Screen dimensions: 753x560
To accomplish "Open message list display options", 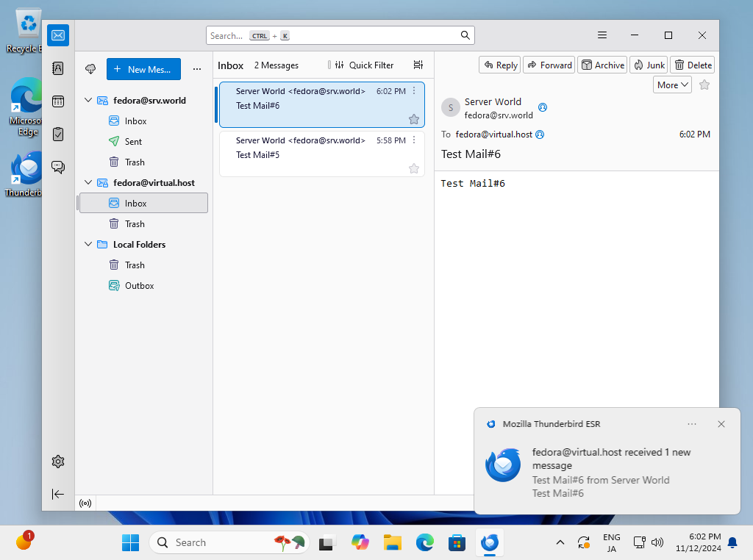I will coord(418,65).
